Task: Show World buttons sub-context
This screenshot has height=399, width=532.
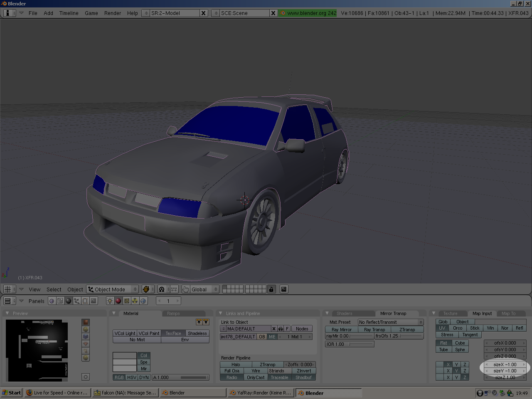Action: [143, 301]
